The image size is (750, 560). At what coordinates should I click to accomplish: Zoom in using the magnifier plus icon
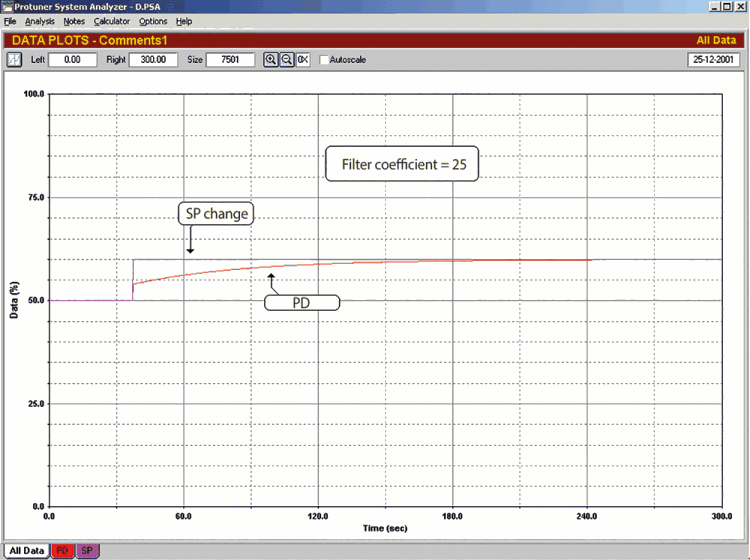tap(270, 60)
